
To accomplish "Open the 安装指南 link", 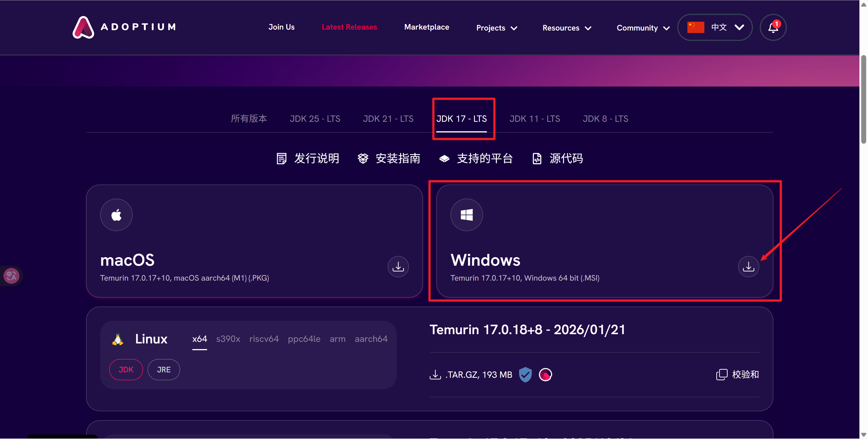I will point(389,158).
